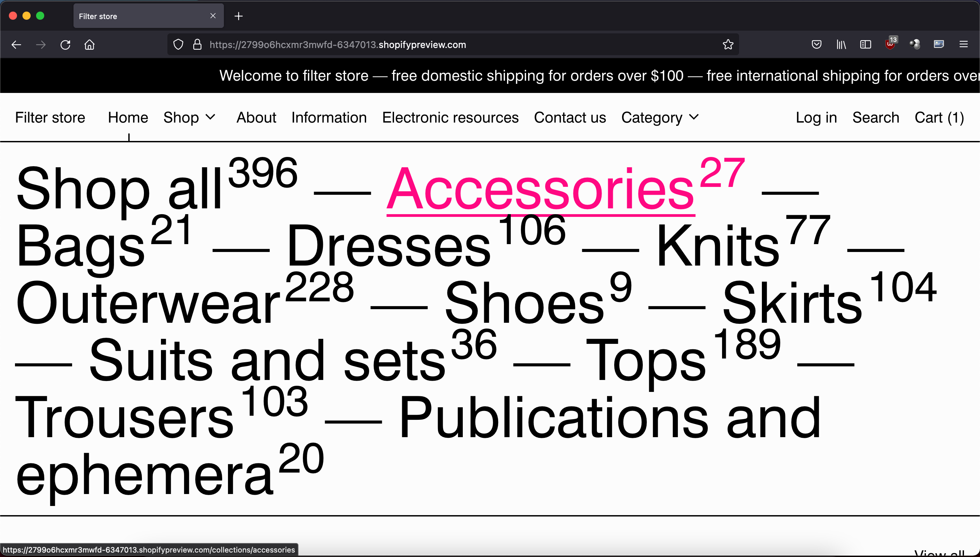Open the browser home page

click(x=89, y=44)
